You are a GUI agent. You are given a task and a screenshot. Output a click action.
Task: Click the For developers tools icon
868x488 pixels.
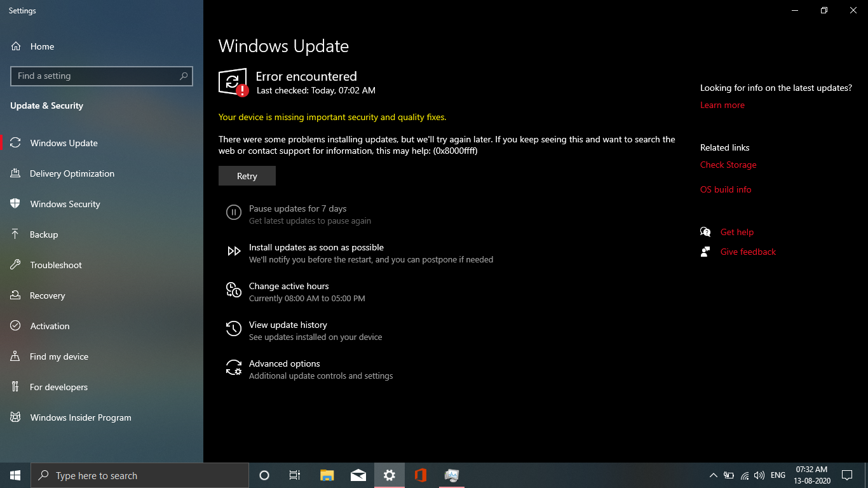(16, 387)
